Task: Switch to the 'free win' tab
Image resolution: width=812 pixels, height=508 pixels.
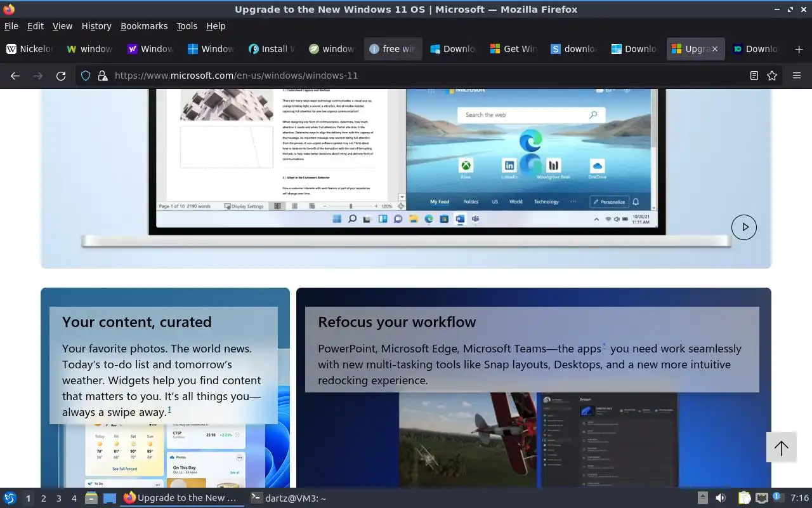Action: 393,49
